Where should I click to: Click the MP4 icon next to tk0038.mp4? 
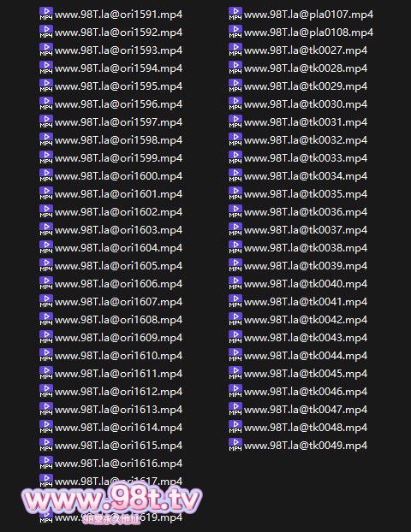pos(235,247)
